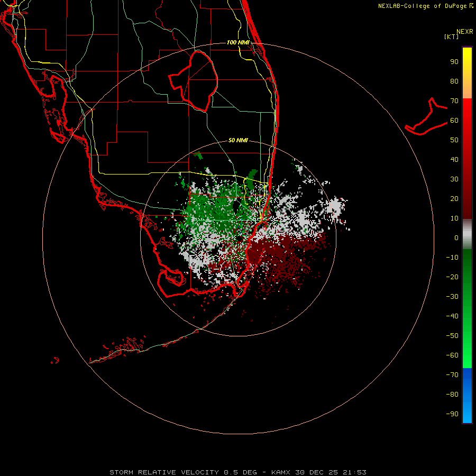Click the -30 value on the velocity scale
The height and width of the screenshot is (476, 476).
[x=452, y=297]
